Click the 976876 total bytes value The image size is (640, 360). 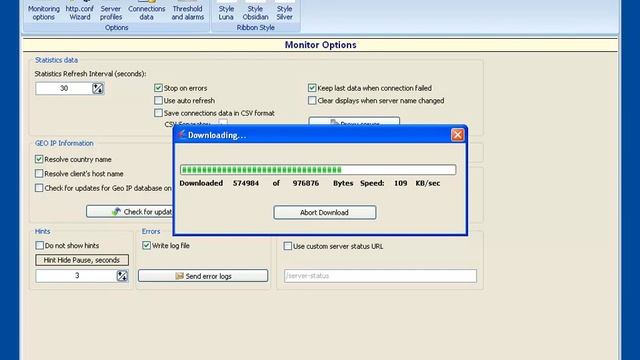coord(306,183)
